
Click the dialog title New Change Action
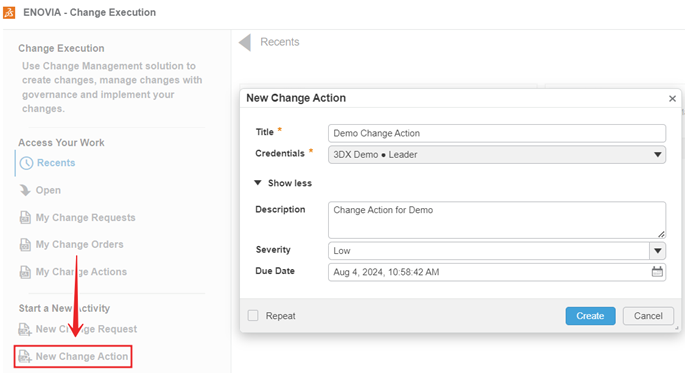pyautogui.click(x=296, y=98)
